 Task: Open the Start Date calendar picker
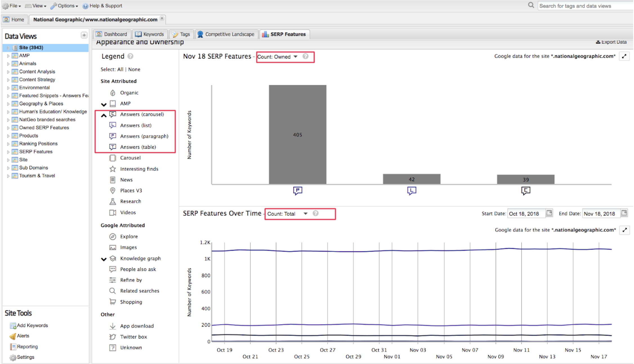(549, 213)
